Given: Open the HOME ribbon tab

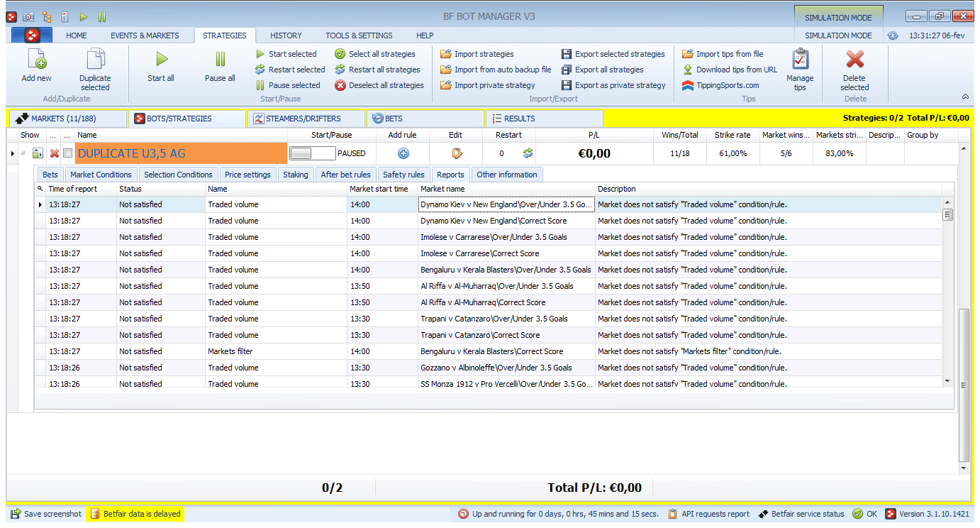Looking at the screenshot, I should coord(77,35).
